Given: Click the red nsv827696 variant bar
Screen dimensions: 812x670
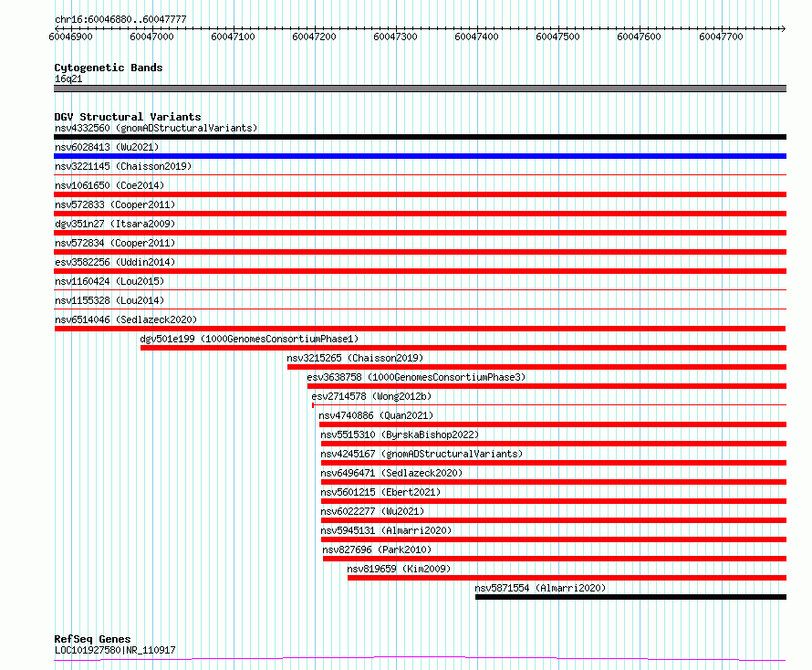Looking at the screenshot, I should (555, 559).
